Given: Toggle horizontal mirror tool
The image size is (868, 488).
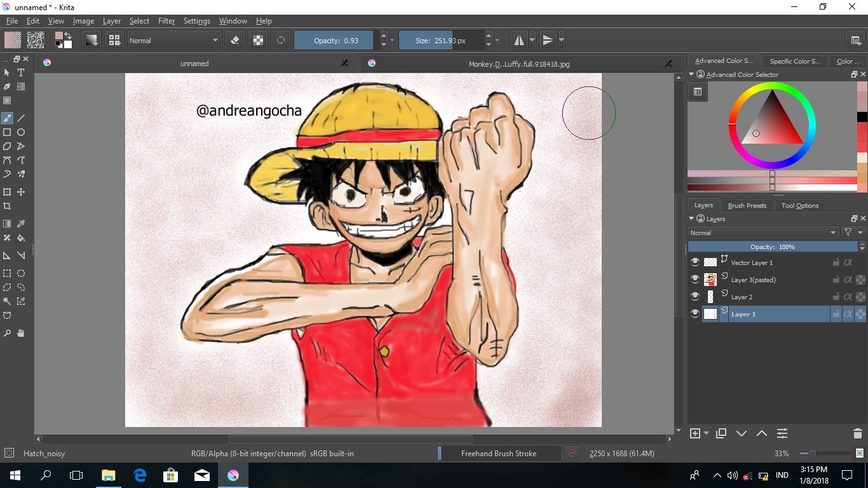Looking at the screenshot, I should click(519, 40).
